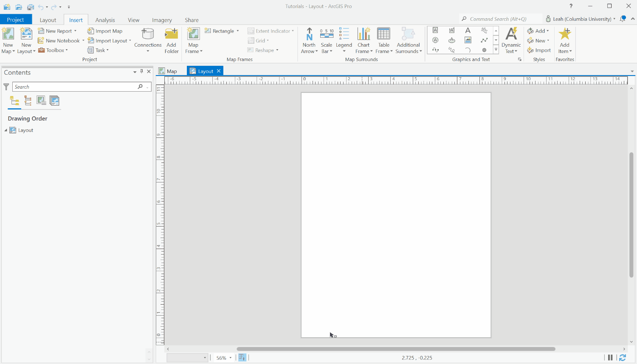
Task: Refresh the layout view
Action: [x=623, y=358]
